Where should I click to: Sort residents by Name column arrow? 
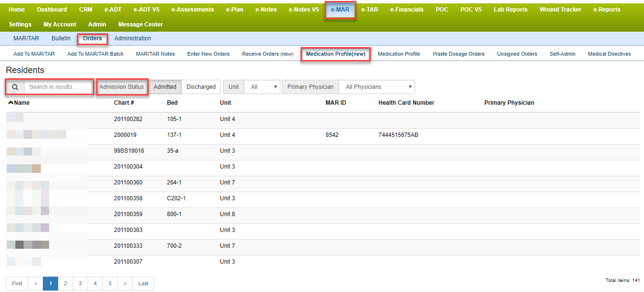(11, 103)
